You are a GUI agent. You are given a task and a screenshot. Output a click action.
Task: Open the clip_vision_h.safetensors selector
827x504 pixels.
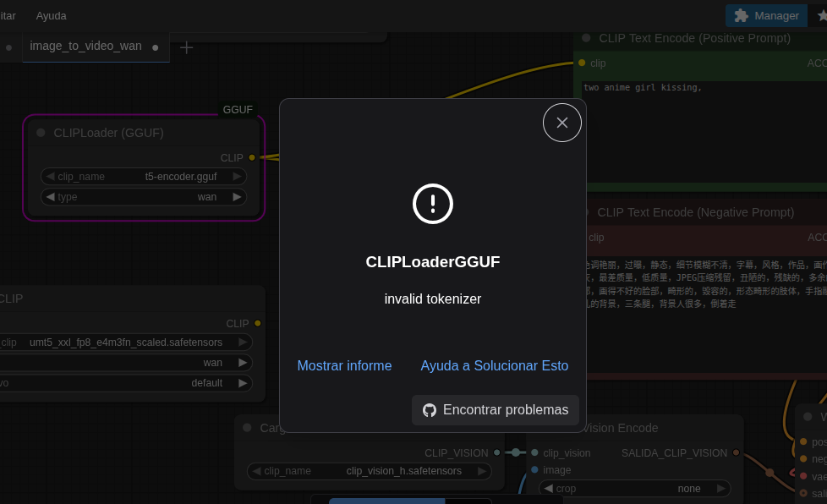(x=370, y=471)
